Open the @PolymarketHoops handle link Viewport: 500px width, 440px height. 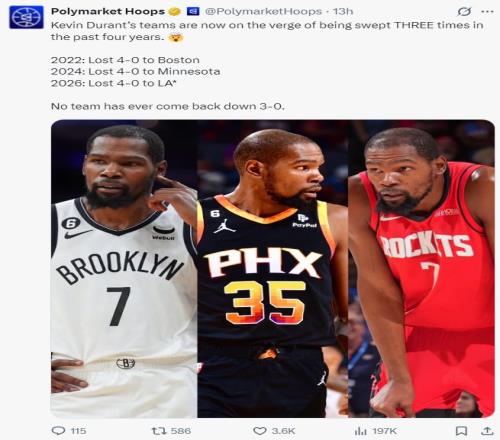coord(263,11)
